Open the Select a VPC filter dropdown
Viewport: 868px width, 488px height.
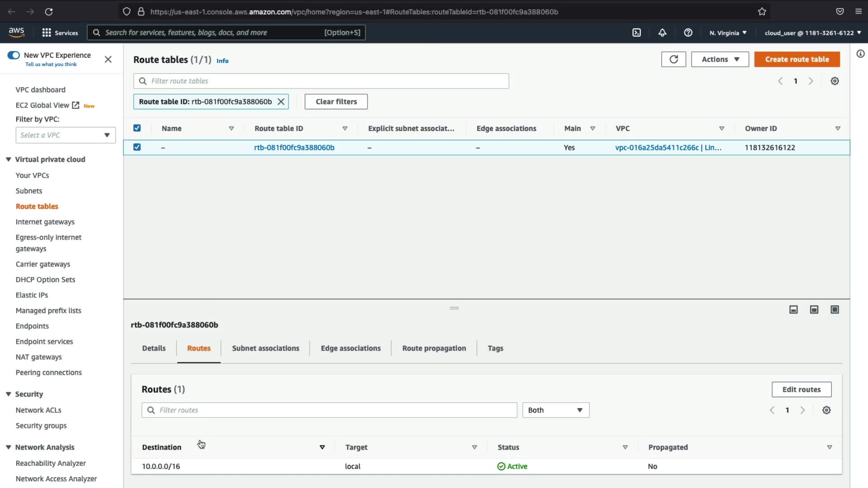coord(66,135)
